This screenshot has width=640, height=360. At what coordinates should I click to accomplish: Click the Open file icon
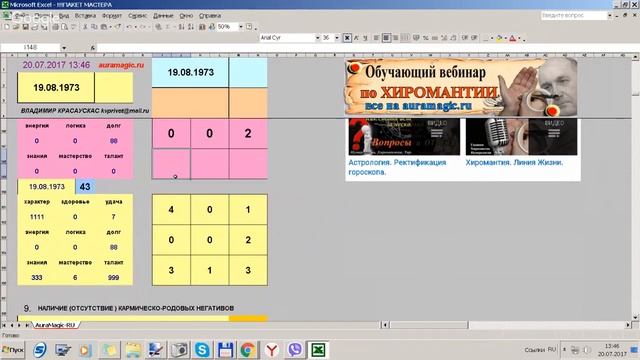[x=16, y=27]
